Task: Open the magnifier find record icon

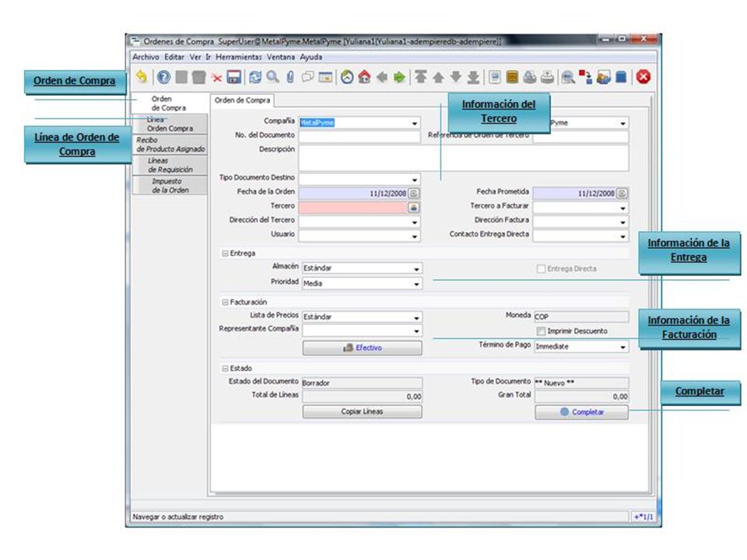Action: [x=272, y=77]
